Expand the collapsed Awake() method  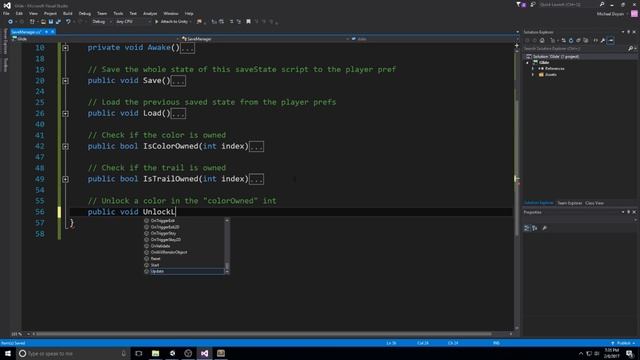pos(65,48)
